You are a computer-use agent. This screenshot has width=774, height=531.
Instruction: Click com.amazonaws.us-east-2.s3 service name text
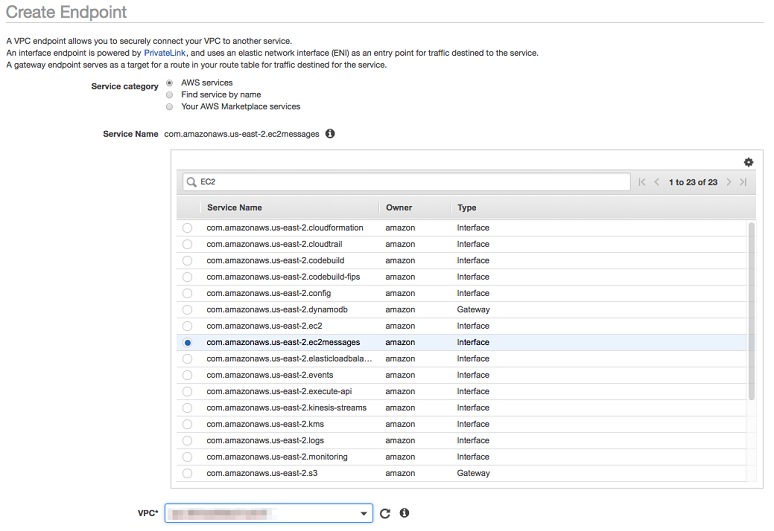tap(262, 473)
